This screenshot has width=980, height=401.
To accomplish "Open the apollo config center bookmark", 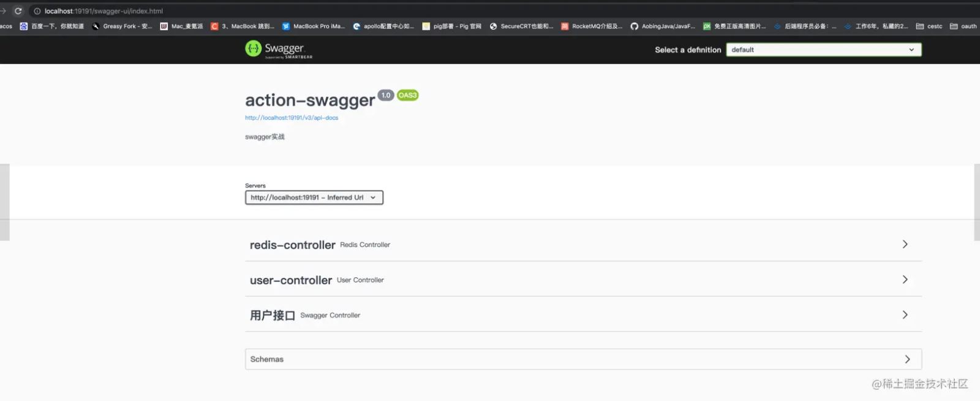I will point(383,26).
